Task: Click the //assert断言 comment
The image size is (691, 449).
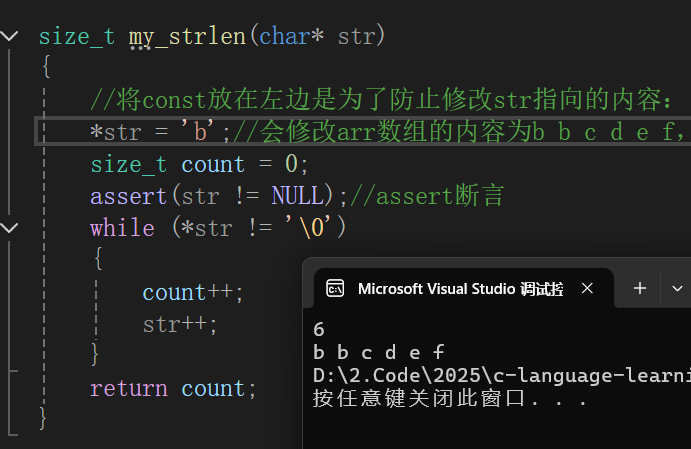Action: [x=427, y=195]
